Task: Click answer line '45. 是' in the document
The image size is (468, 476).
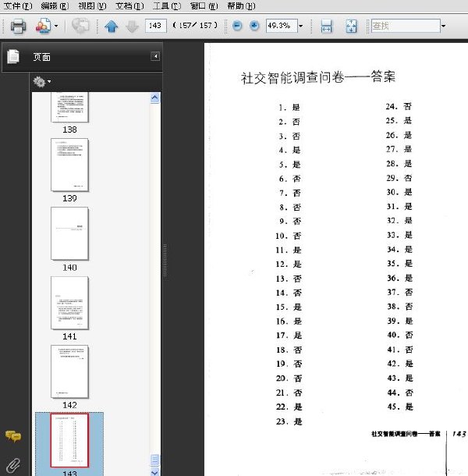Action: click(x=400, y=407)
